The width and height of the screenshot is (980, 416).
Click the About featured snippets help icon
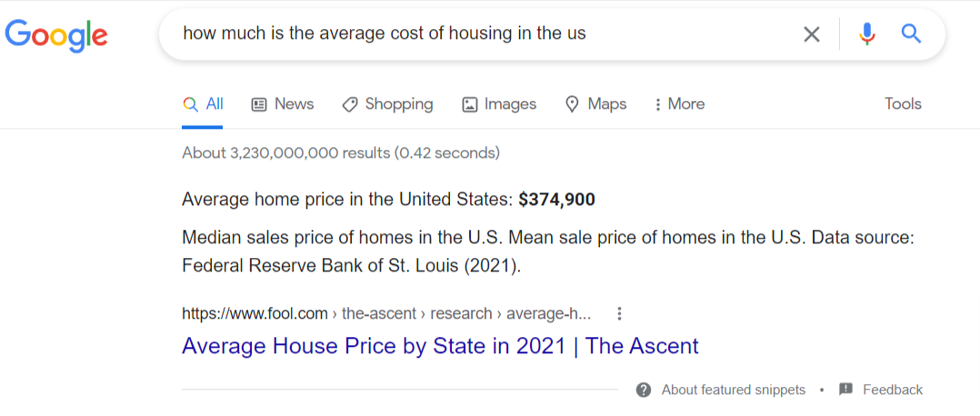644,390
